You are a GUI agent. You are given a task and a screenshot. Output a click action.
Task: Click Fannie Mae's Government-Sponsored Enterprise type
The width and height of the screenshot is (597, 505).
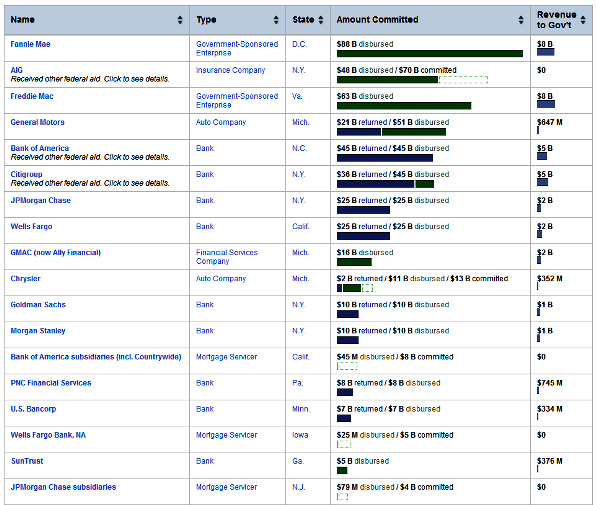pyautogui.click(x=237, y=48)
